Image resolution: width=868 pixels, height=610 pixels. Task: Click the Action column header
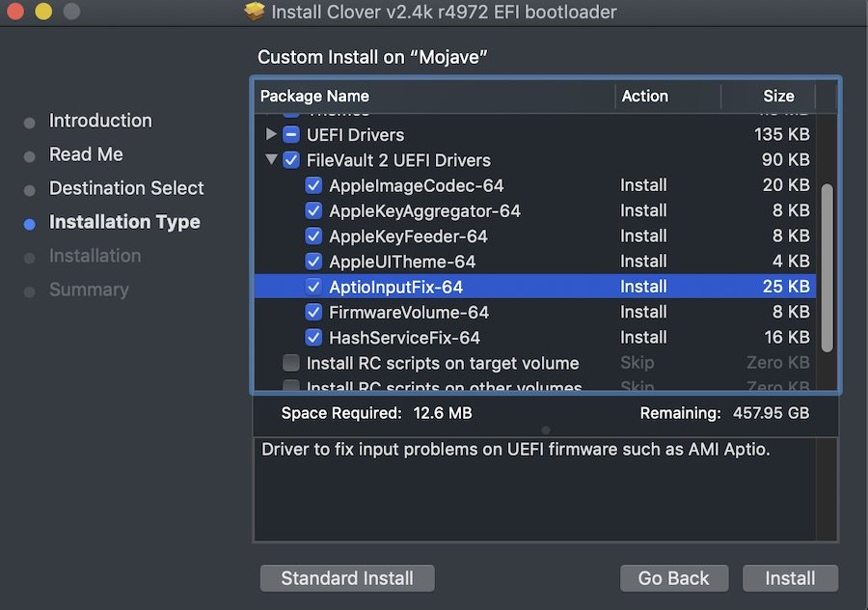tap(645, 97)
